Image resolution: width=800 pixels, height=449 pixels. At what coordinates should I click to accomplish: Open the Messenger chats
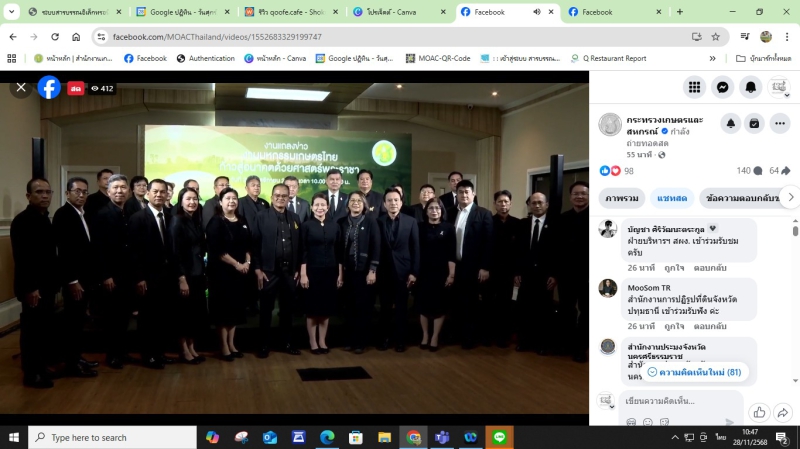coord(722,87)
